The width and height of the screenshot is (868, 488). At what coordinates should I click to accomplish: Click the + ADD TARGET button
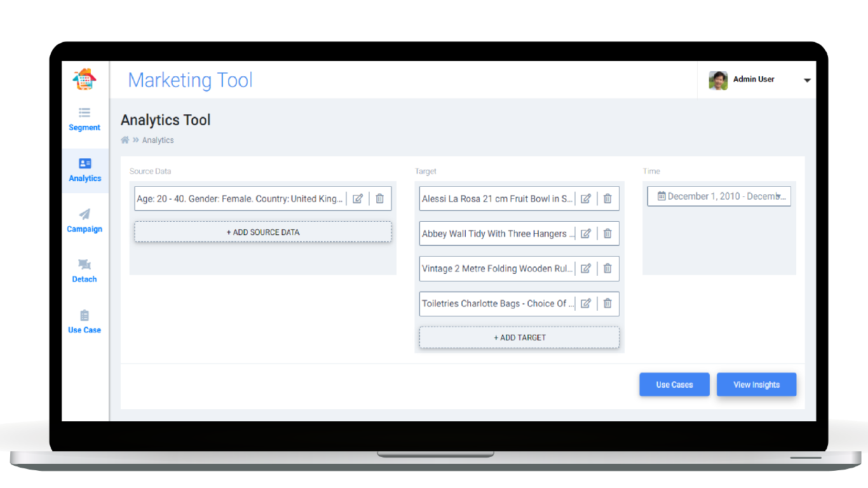coord(520,337)
